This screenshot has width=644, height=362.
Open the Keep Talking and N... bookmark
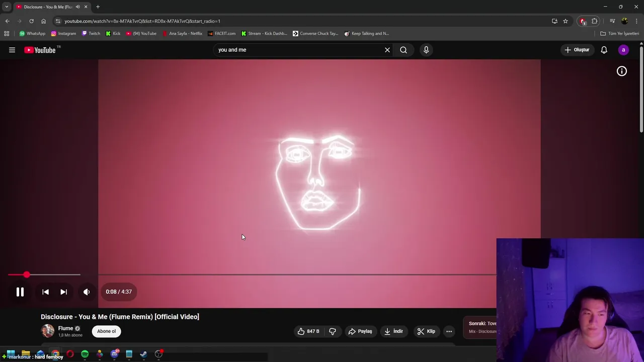click(366, 34)
